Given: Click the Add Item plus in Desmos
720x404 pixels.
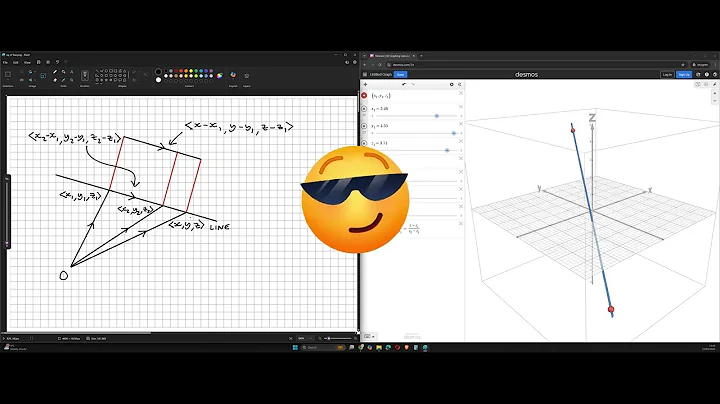Looking at the screenshot, I should [366, 84].
